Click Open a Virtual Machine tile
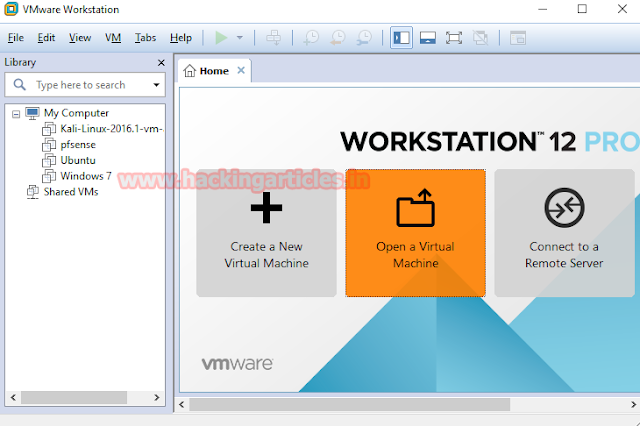This screenshot has width=640, height=426. 416,233
